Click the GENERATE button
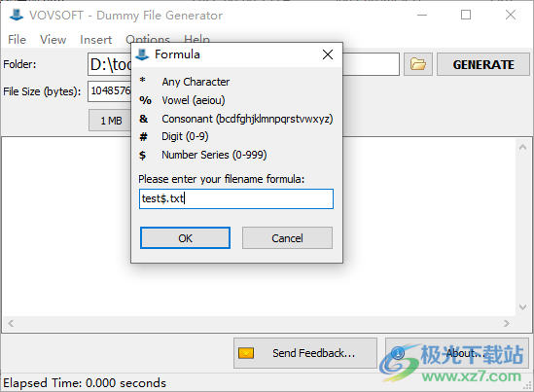This screenshot has height=392, width=534. coord(483,64)
